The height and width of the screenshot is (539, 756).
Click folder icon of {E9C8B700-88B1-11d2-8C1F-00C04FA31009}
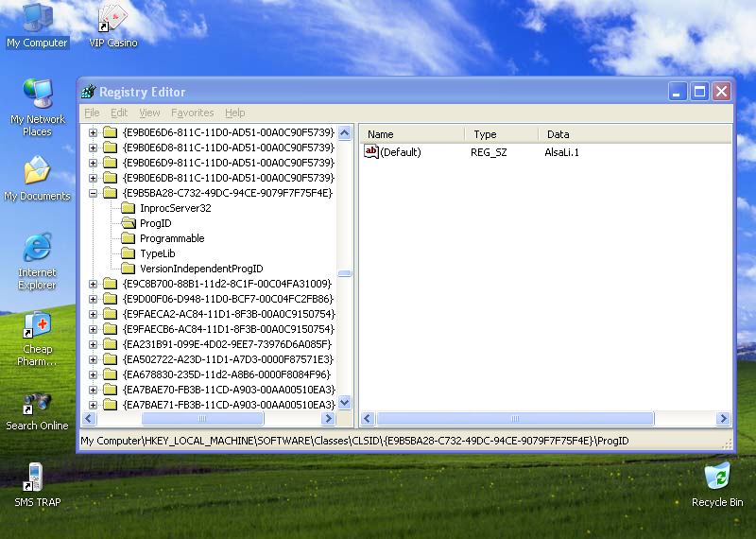[x=111, y=284]
